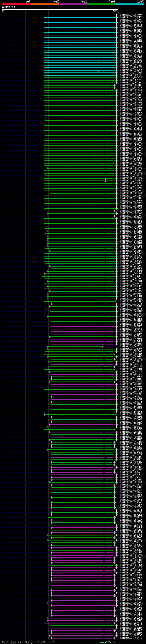
Task: Select hit label UniRef100_O70196
Action: pyautogui.click(x=131, y=165)
